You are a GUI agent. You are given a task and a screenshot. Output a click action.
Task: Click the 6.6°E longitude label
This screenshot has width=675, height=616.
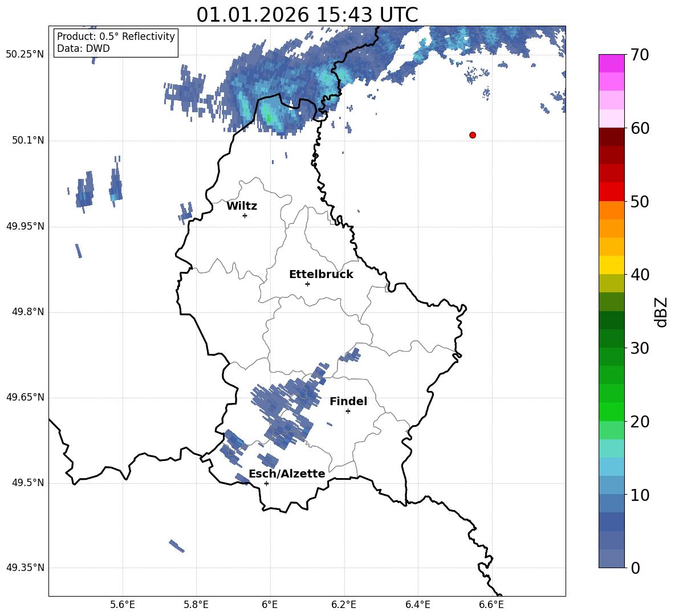(x=491, y=605)
